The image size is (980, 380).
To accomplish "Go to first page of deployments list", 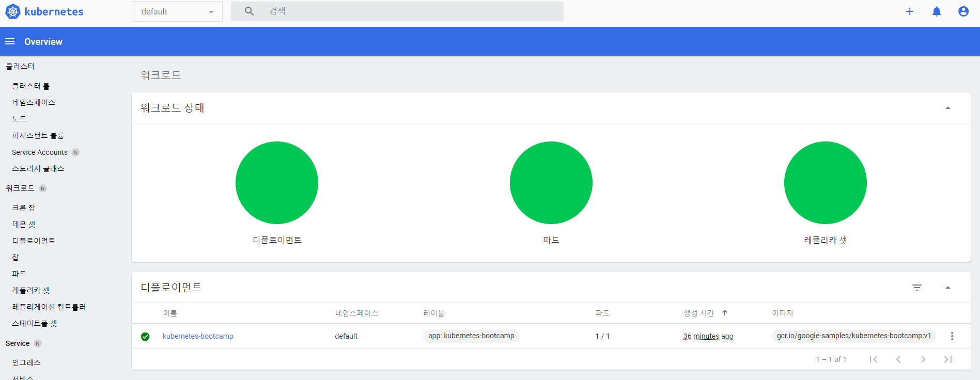I will point(874,359).
